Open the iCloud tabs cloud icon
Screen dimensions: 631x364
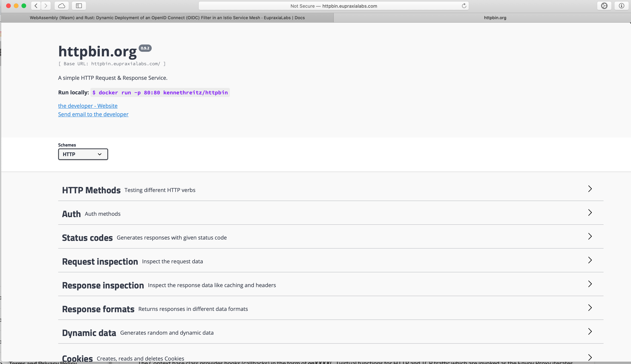click(62, 6)
